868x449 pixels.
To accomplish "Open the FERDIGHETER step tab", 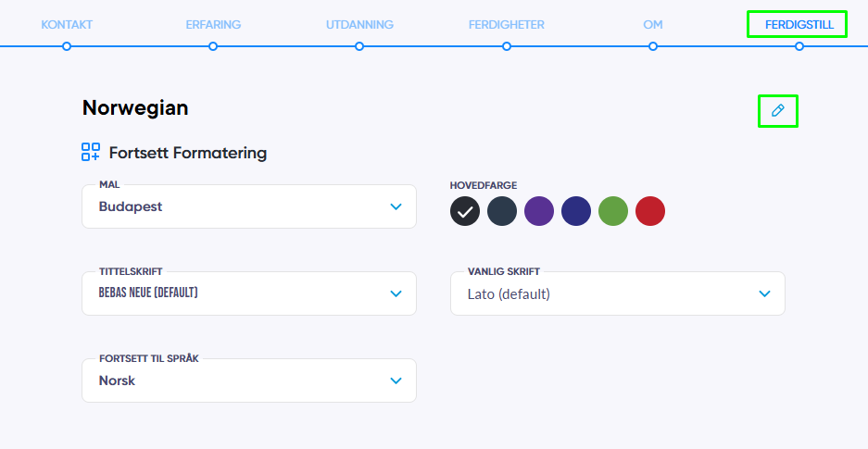I will (x=507, y=25).
